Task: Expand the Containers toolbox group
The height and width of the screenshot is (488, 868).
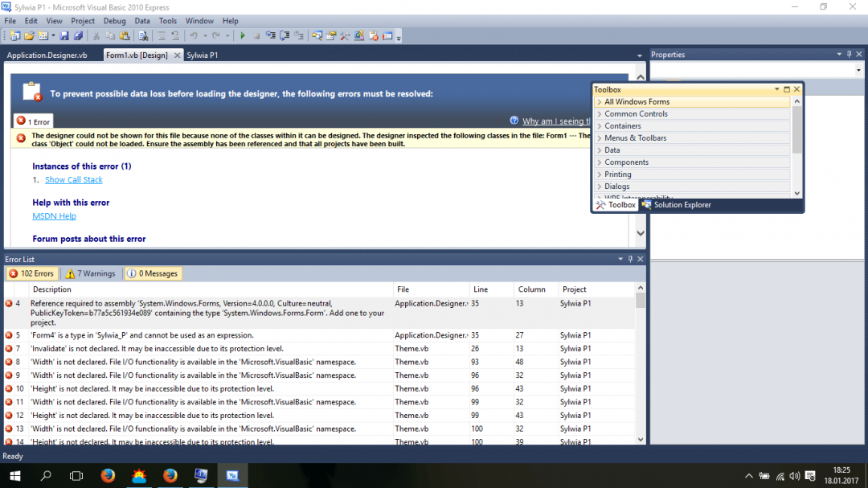Action: pos(623,126)
